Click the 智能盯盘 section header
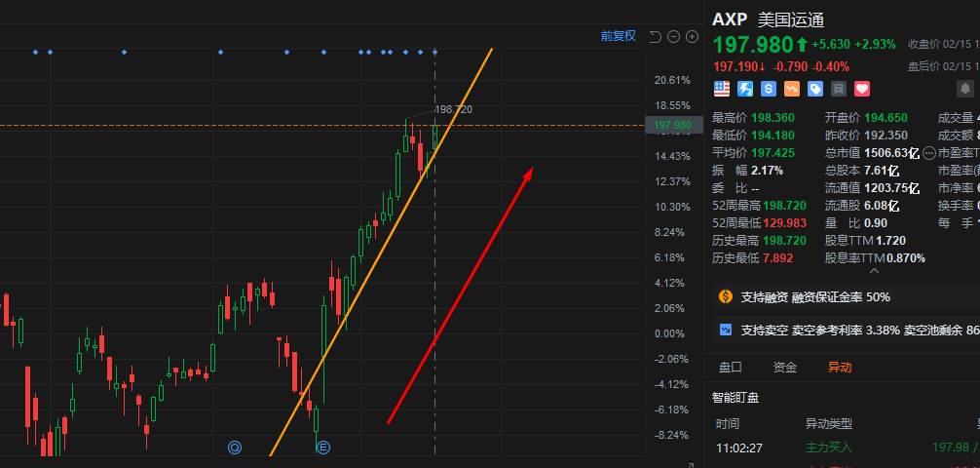Viewport: 980px width, 468px height. tap(735, 397)
